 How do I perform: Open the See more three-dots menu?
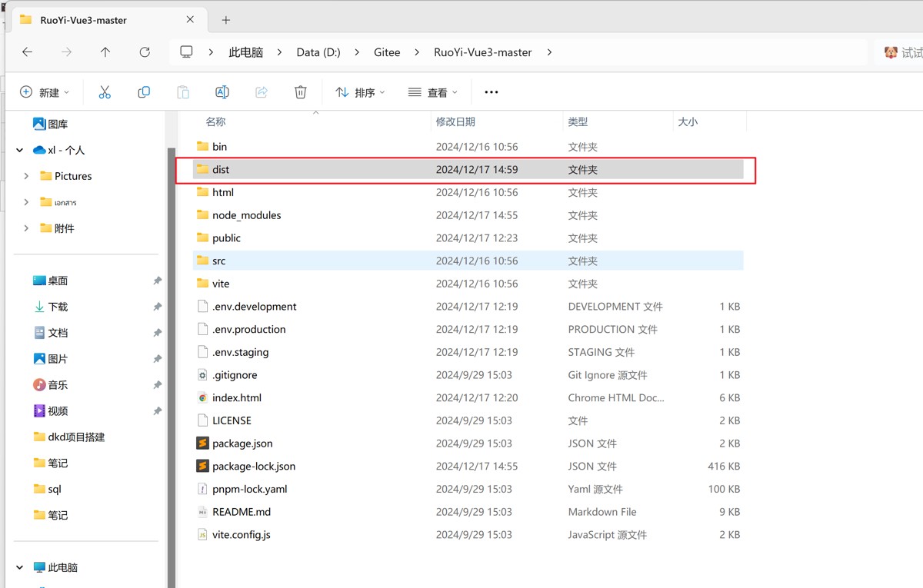pos(491,92)
